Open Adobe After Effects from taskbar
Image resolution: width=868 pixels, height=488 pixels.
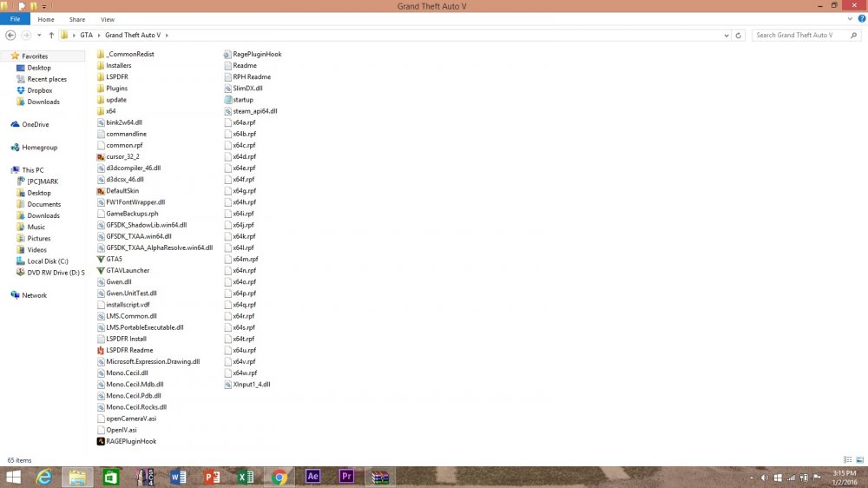coord(312,477)
